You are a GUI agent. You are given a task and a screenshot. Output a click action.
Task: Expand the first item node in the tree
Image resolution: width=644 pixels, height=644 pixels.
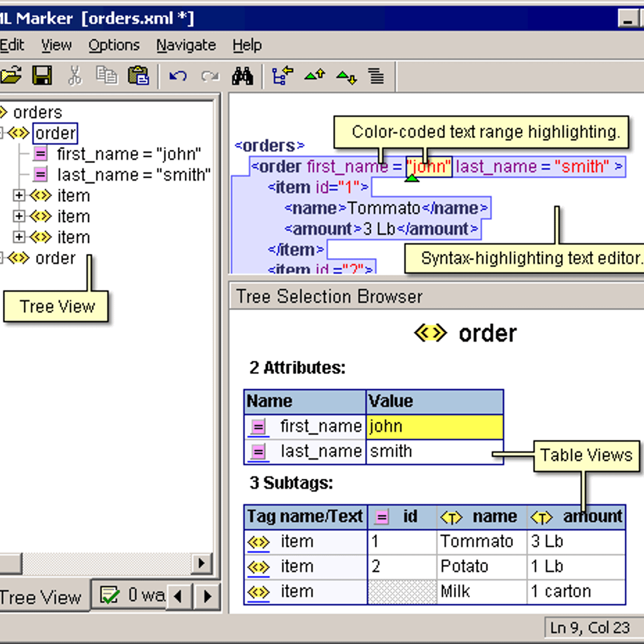pyautogui.click(x=19, y=195)
